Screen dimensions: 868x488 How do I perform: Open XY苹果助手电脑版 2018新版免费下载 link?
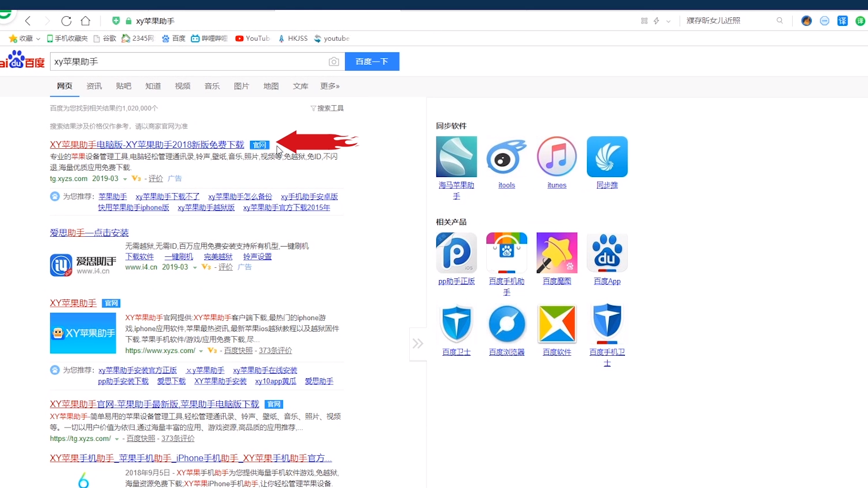pos(147,145)
